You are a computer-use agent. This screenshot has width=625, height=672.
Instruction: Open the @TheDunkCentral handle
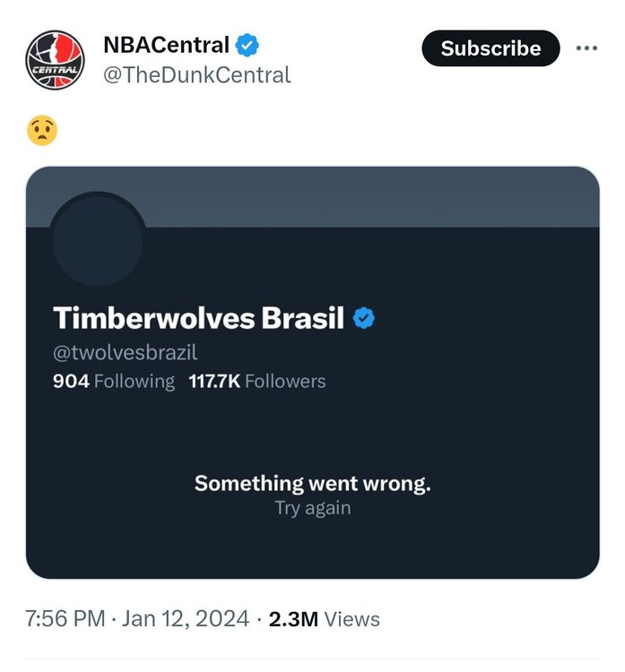click(197, 75)
